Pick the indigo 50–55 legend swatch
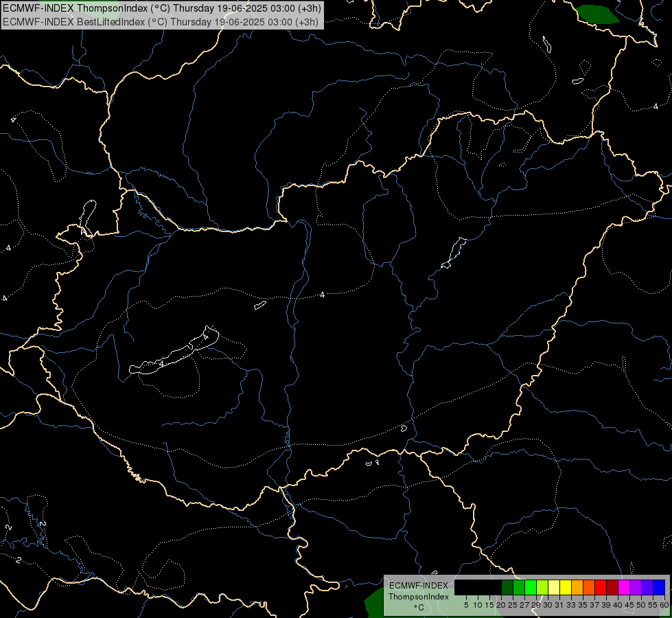The width and height of the screenshot is (672, 618). pos(647,588)
